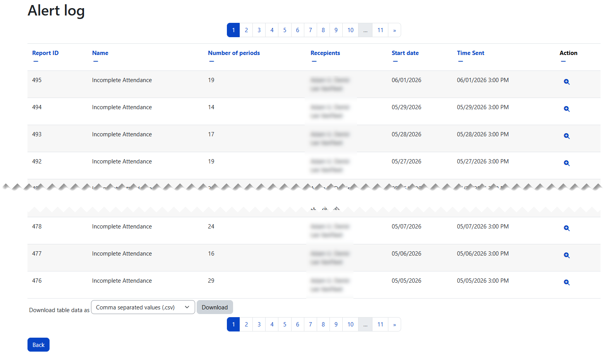Click the Back button
The height and width of the screenshot is (364, 604).
[x=38, y=345]
